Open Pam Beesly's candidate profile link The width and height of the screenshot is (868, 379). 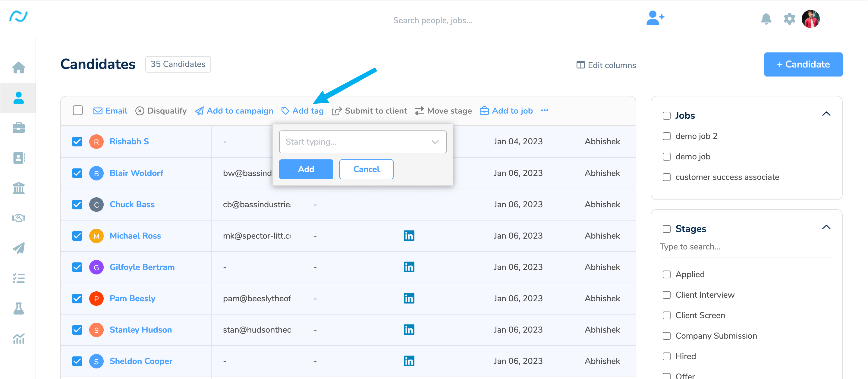132,299
